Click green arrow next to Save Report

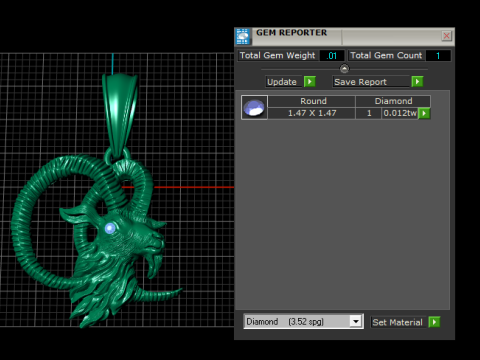[417, 82]
